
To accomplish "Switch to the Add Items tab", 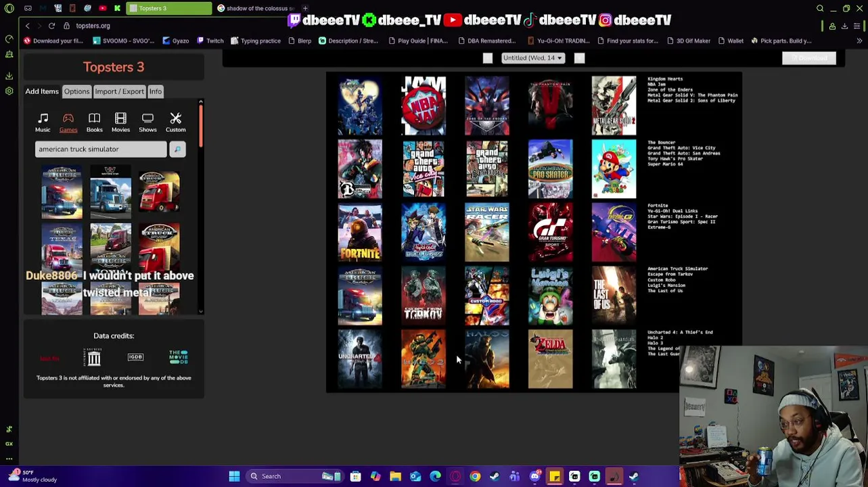I will 42,91.
